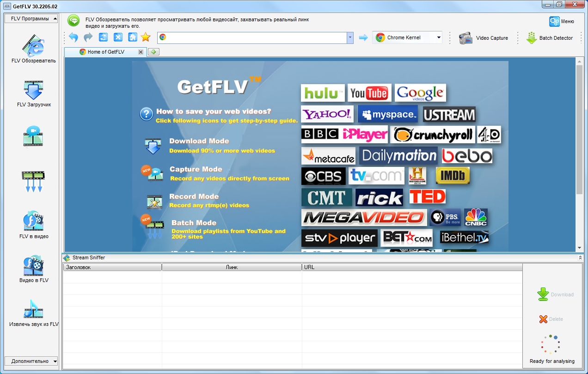The image size is (588, 374).
Task: Click the How to save your web videos help icon
Action: coord(147,114)
